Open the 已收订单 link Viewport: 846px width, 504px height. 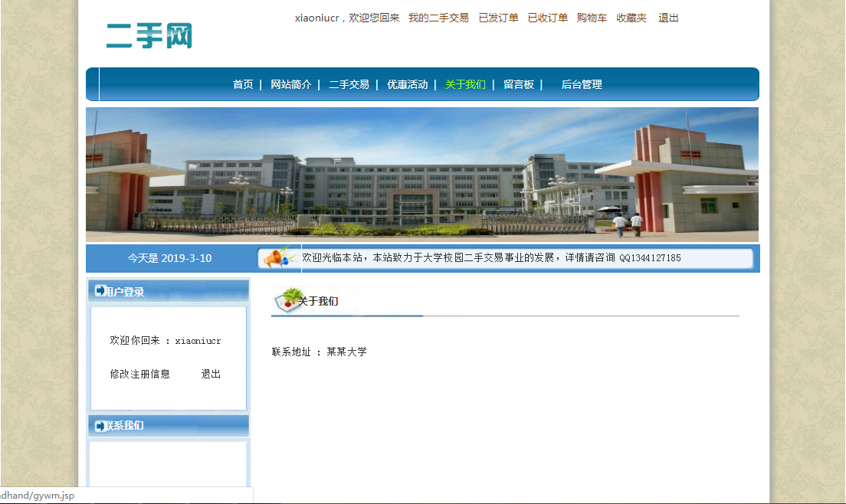[548, 18]
